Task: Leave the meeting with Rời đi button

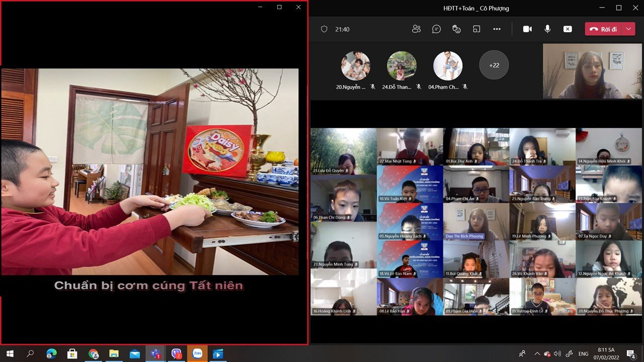Action: (x=603, y=29)
